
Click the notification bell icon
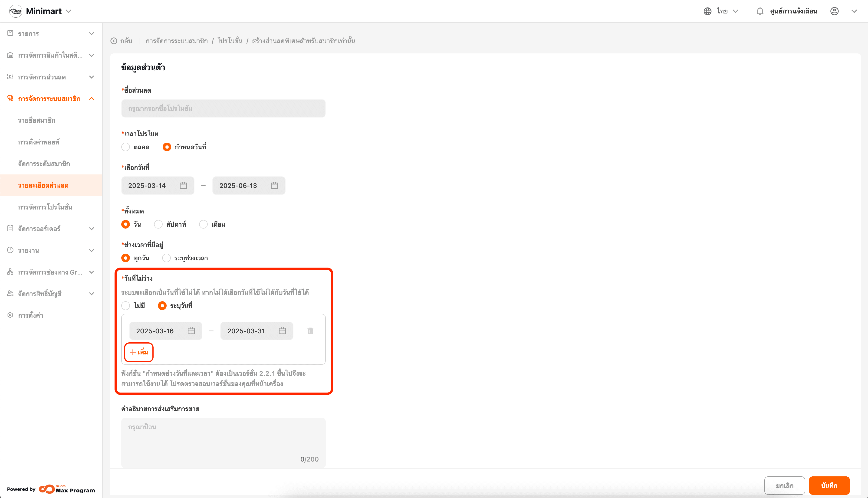[x=759, y=11]
